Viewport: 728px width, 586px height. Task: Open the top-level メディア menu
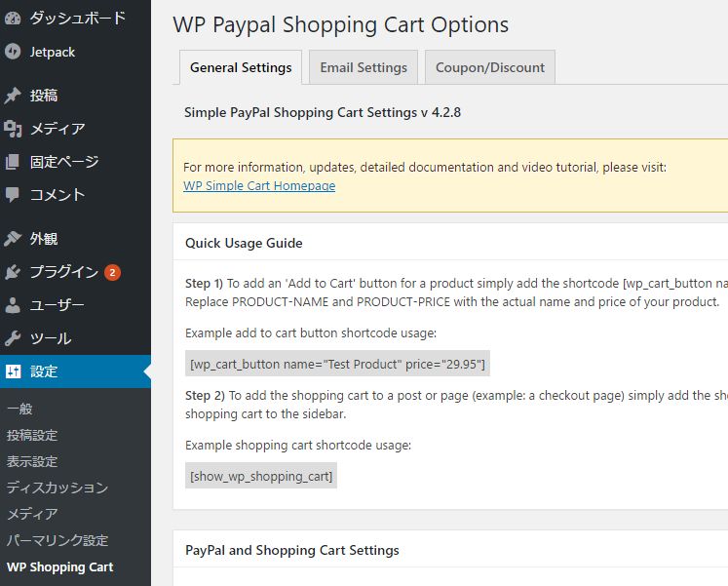(x=75, y=129)
